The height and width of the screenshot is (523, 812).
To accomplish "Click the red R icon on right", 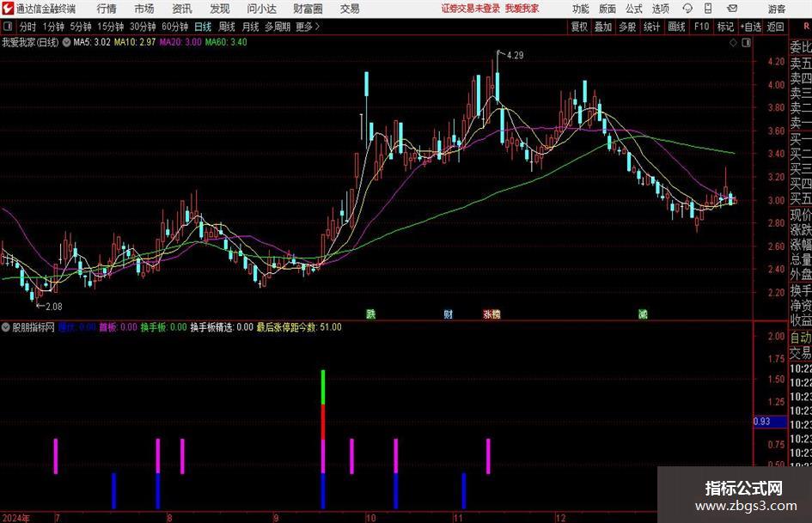I will point(806,27).
